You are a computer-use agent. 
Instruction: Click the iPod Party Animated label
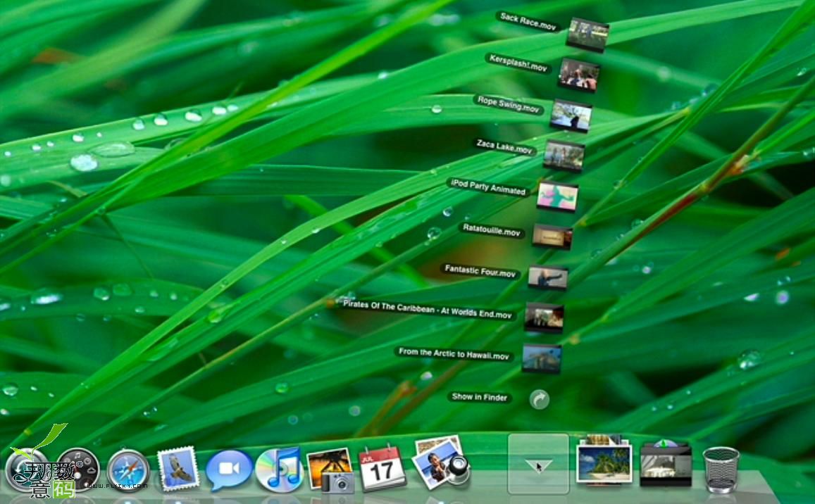pos(487,187)
